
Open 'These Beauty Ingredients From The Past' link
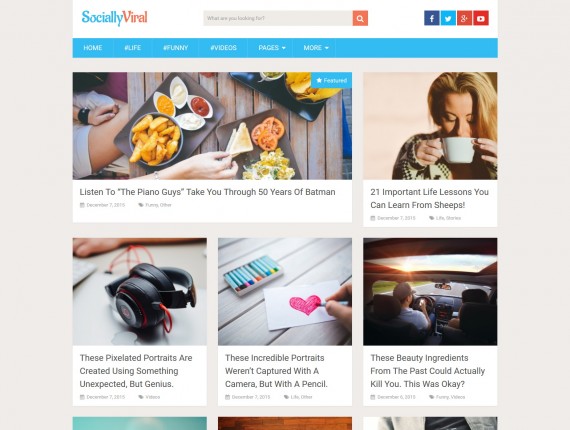coord(428,371)
